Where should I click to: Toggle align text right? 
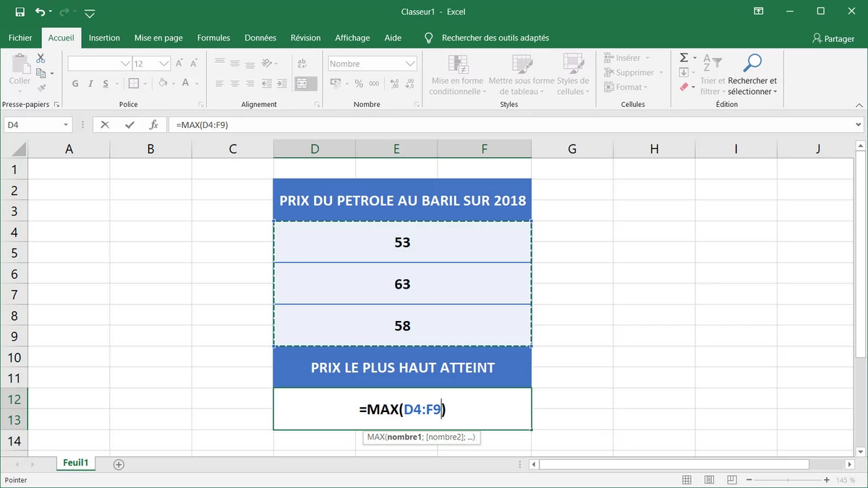[250, 83]
